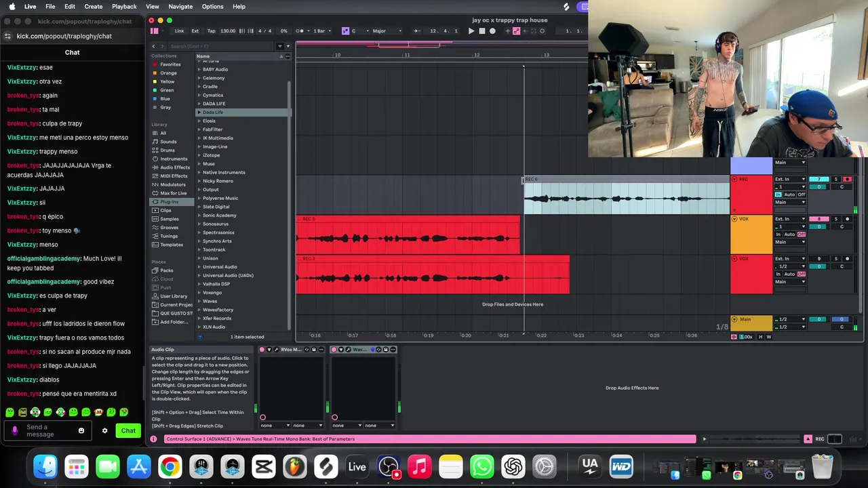
Task: Click the RVox device save preset icon
Action: click(314, 350)
